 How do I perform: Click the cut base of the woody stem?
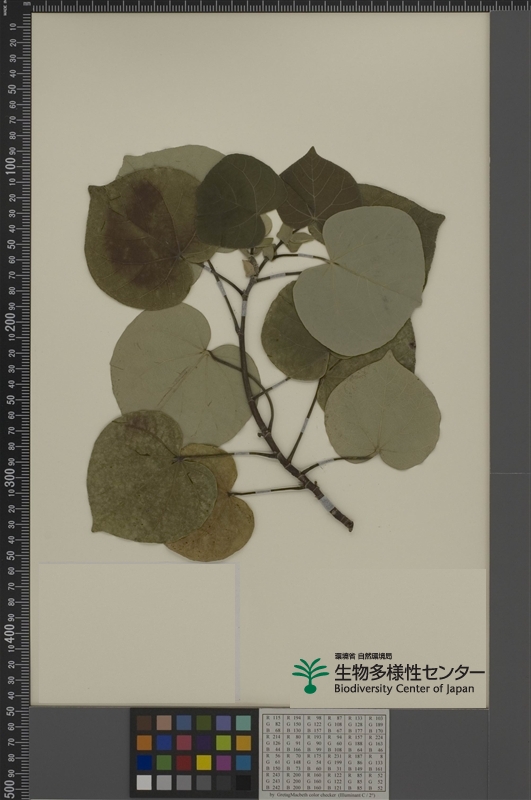point(348,525)
